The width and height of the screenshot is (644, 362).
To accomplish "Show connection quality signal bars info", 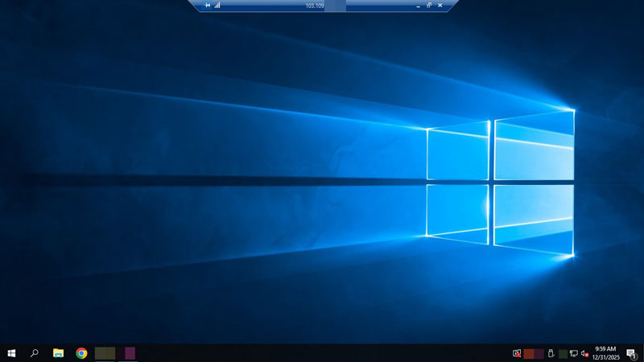I will [x=217, y=6].
